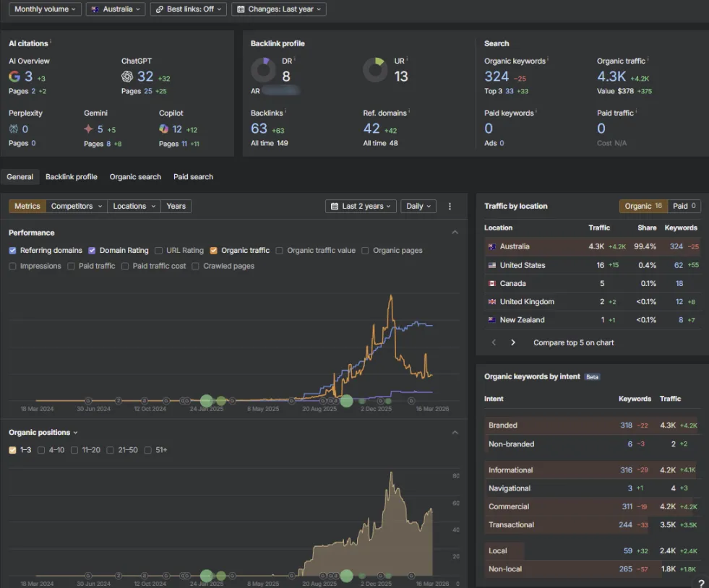The image size is (709, 588).
Task: Click the New Zealand flag icon
Action: (492, 319)
